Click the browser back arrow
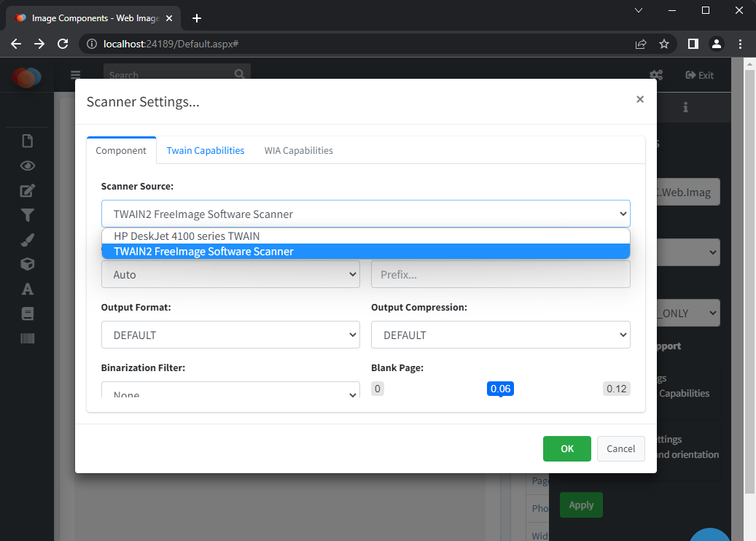The width and height of the screenshot is (756, 541). [x=16, y=44]
